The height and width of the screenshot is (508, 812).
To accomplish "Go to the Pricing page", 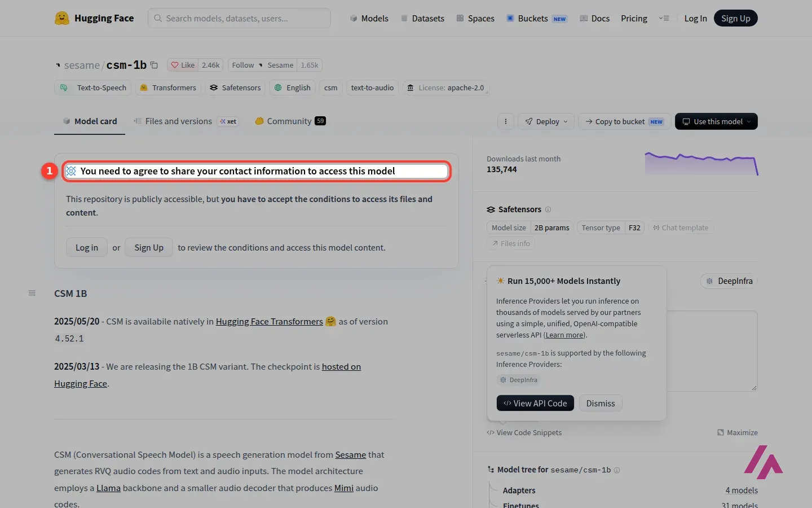I will coord(634,18).
